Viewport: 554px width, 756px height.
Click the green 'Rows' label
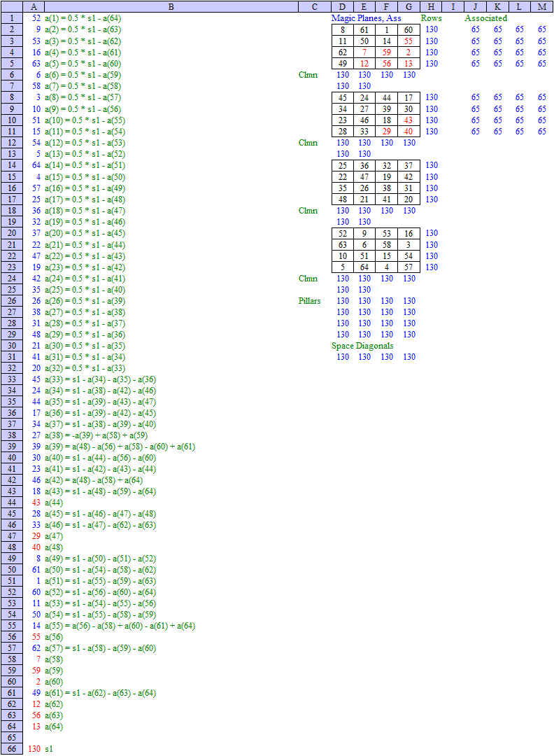(x=431, y=18)
